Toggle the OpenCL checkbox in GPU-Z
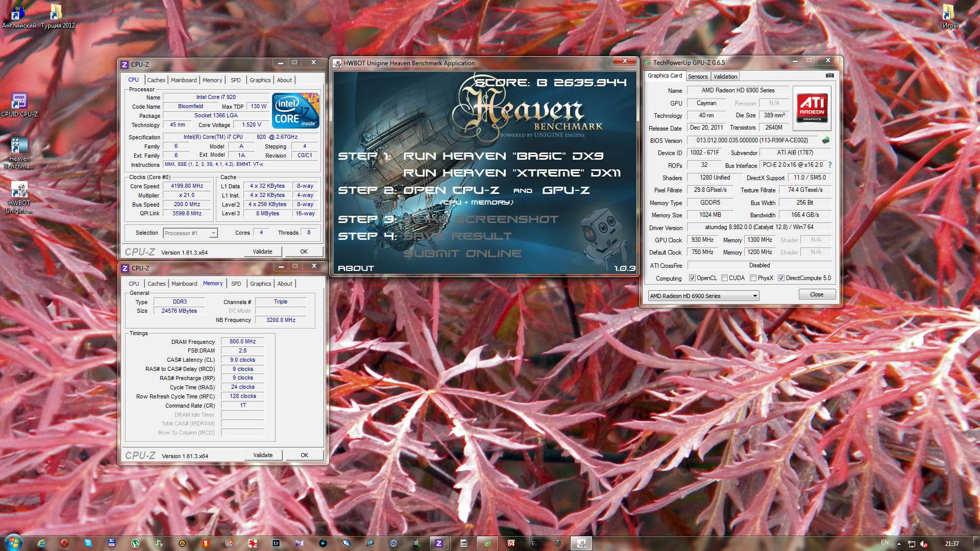Viewport: 980px width, 551px height. tap(692, 278)
